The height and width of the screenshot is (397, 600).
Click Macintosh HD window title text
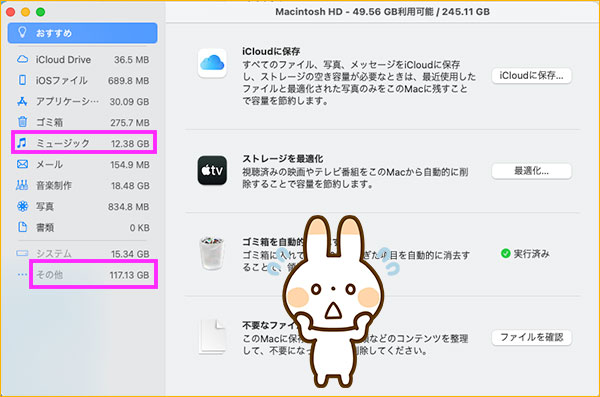tap(383, 12)
